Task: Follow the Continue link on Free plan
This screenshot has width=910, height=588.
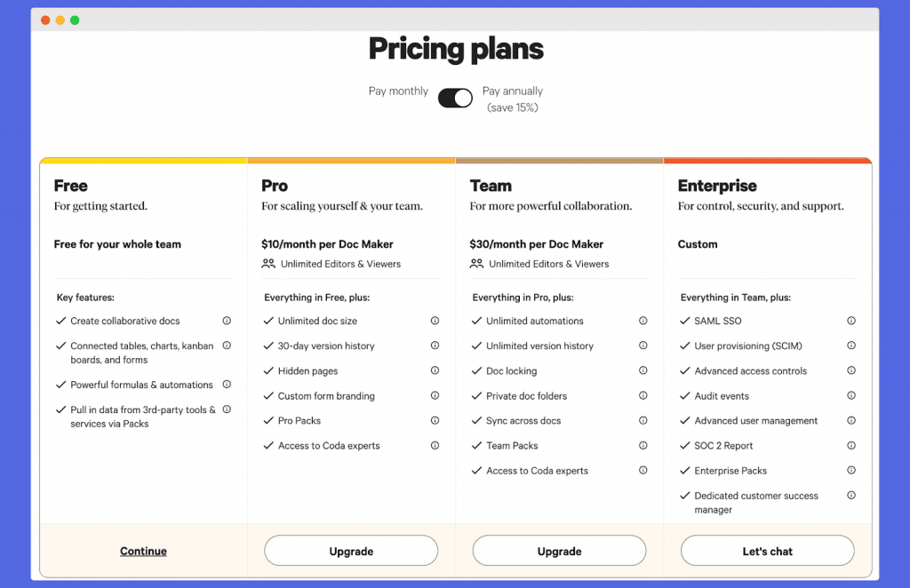Action: 143,551
